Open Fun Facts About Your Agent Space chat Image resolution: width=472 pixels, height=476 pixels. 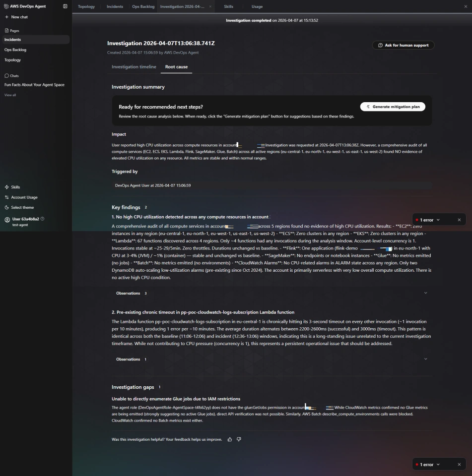[34, 85]
